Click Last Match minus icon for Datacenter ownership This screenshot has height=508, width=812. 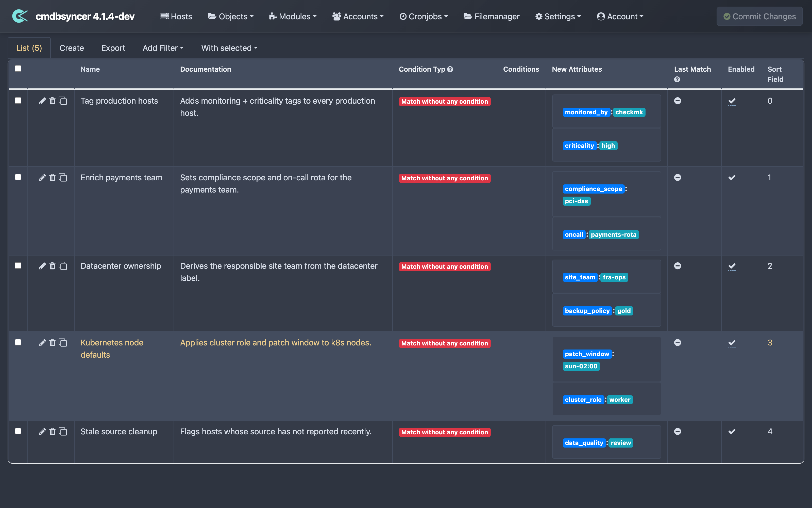(678, 266)
